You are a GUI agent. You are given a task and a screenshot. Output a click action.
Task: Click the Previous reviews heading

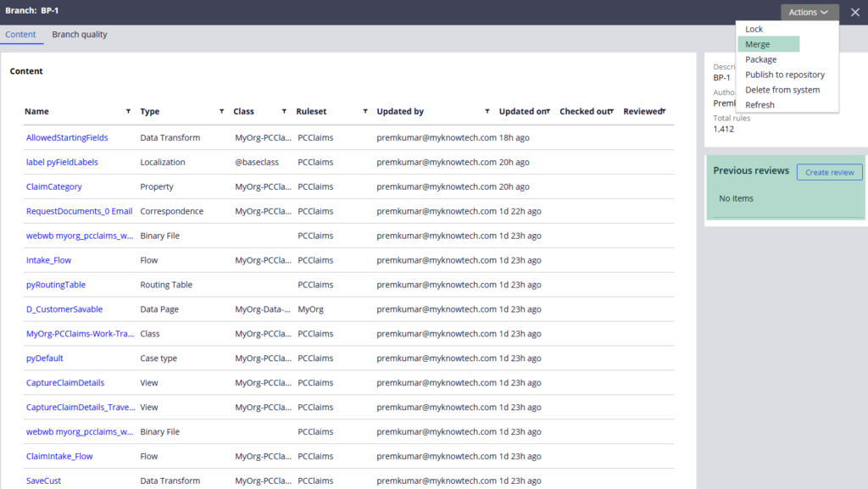tap(751, 170)
